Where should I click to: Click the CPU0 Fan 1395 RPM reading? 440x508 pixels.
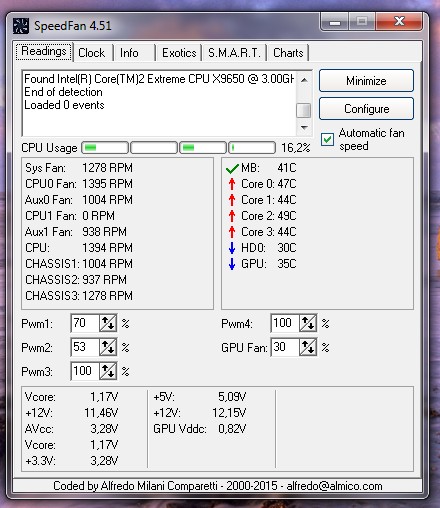click(79, 184)
